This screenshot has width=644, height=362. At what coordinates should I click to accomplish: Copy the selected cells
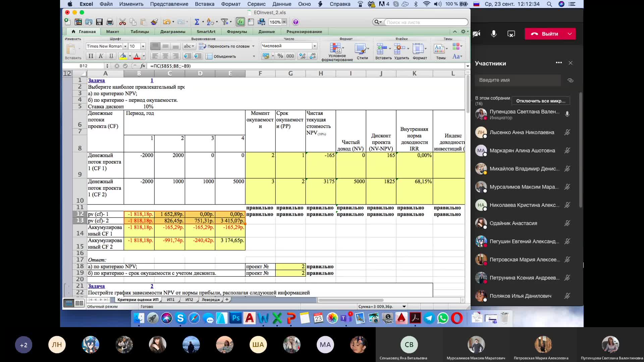click(x=133, y=22)
